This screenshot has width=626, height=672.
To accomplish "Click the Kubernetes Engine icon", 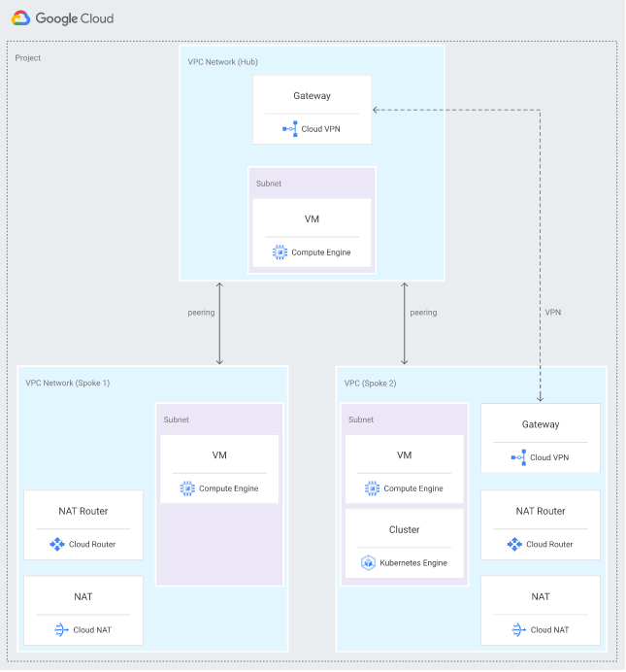I will (x=368, y=562).
